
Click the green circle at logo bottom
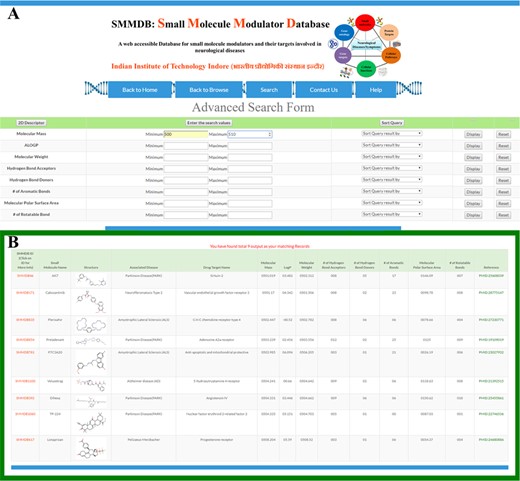click(366, 69)
